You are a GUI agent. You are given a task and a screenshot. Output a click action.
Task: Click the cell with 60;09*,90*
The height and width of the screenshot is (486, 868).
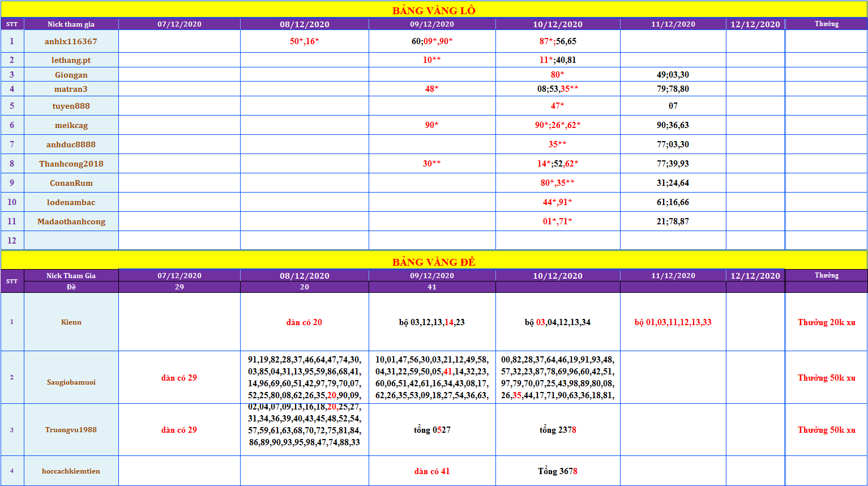(x=432, y=41)
